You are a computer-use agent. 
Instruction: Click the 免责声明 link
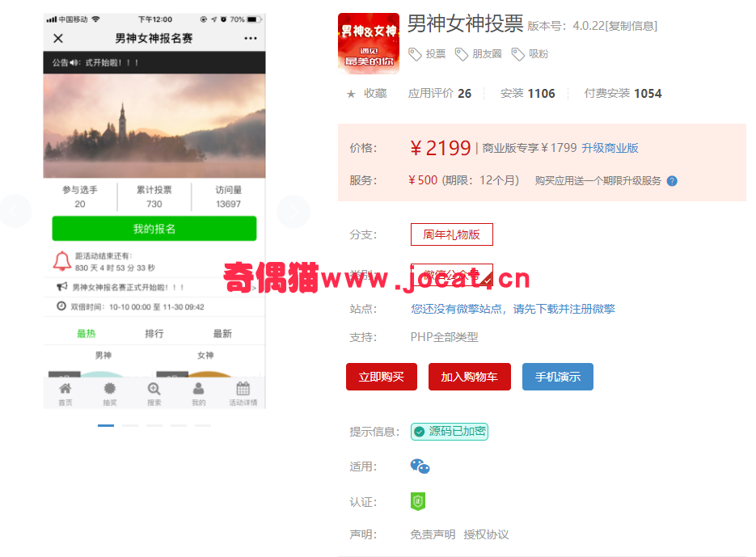pyautogui.click(x=433, y=534)
